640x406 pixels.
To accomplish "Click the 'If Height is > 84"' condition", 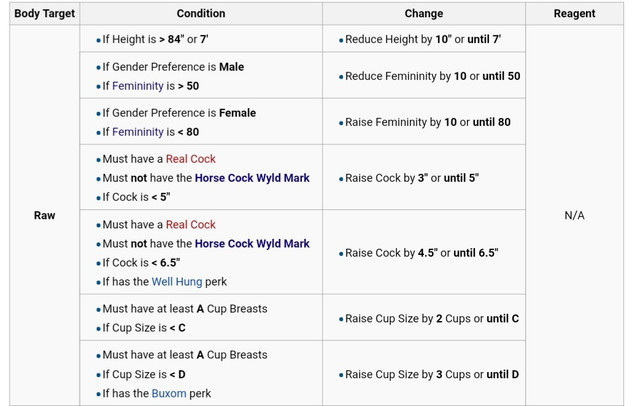I will pos(143,40).
